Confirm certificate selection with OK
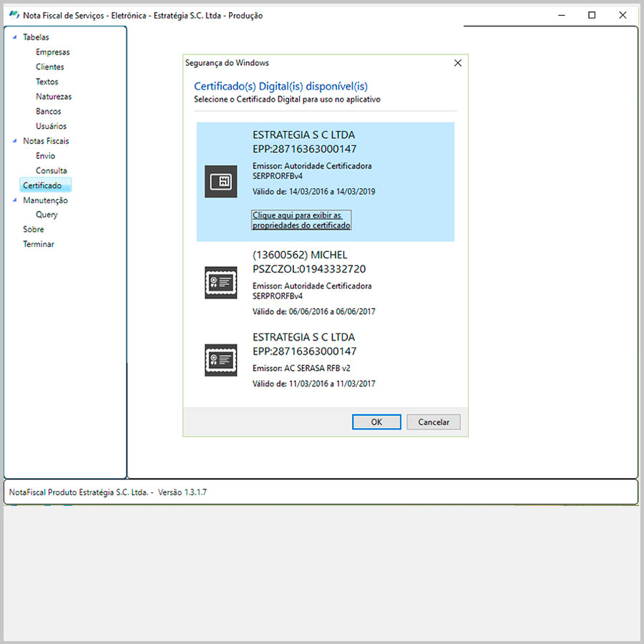The image size is (644, 644). point(376,421)
